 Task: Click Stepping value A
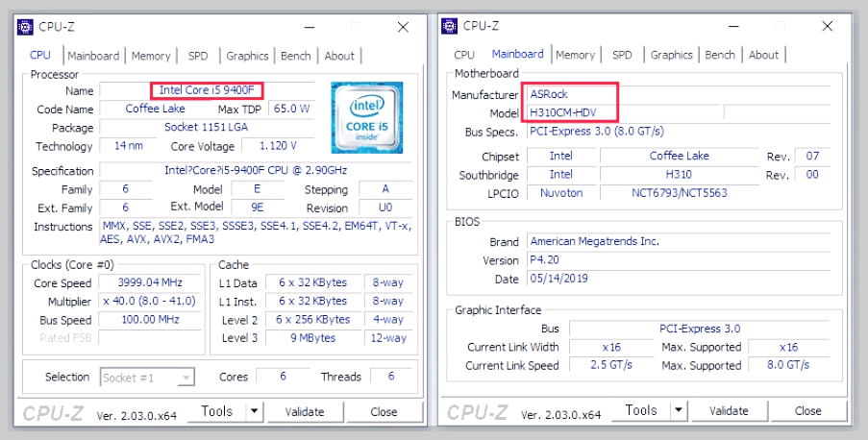coord(385,188)
